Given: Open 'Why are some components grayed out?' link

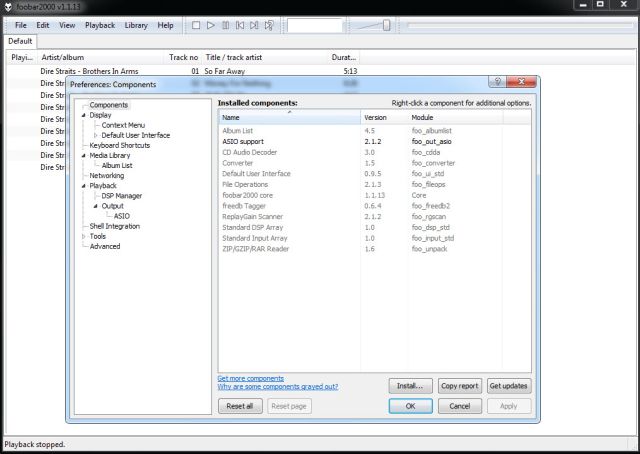Looking at the screenshot, I should (278, 387).
